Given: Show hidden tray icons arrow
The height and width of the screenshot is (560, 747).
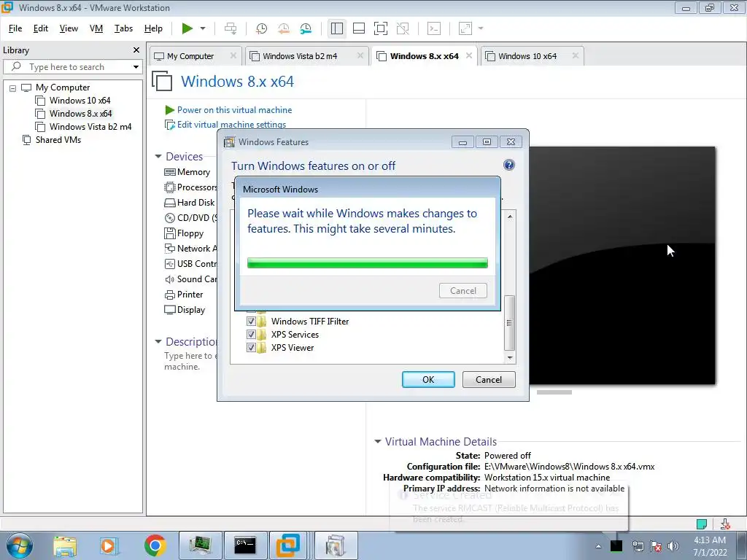Looking at the screenshot, I should (x=598, y=546).
